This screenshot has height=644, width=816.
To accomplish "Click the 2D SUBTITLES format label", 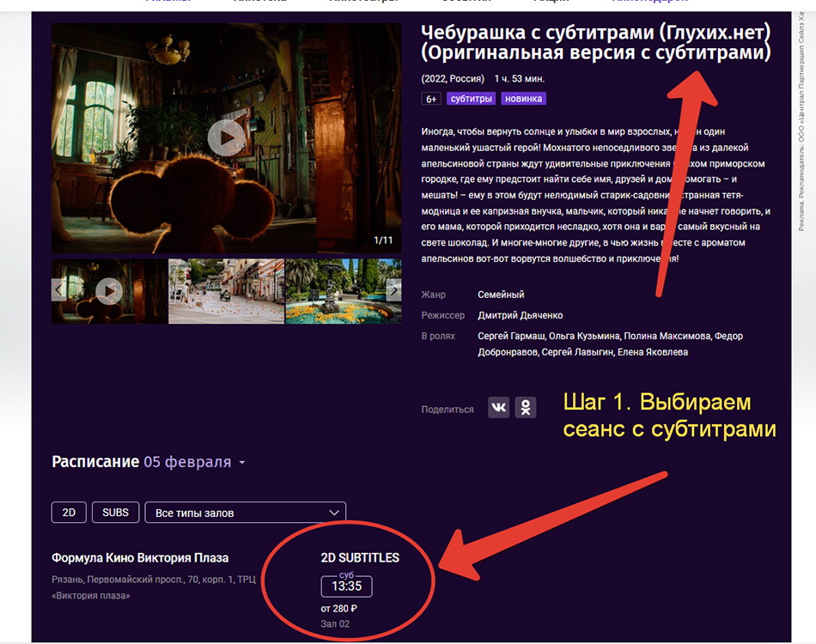I will [360, 557].
